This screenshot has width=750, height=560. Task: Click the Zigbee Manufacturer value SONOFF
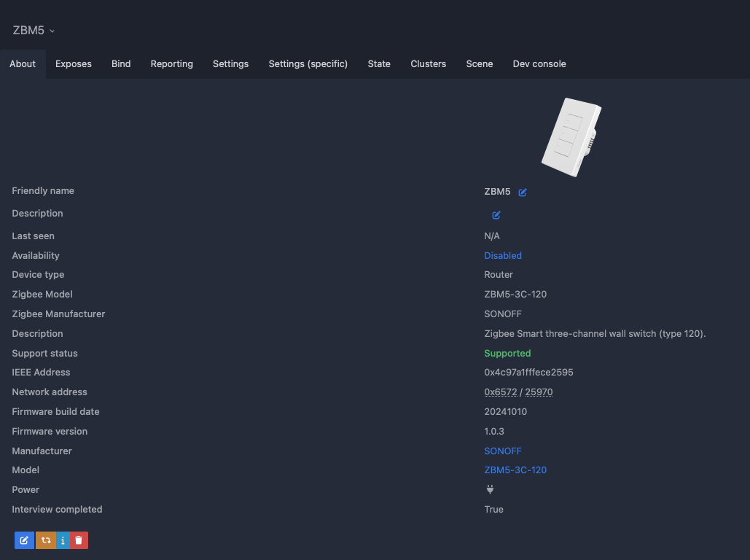[x=503, y=314]
